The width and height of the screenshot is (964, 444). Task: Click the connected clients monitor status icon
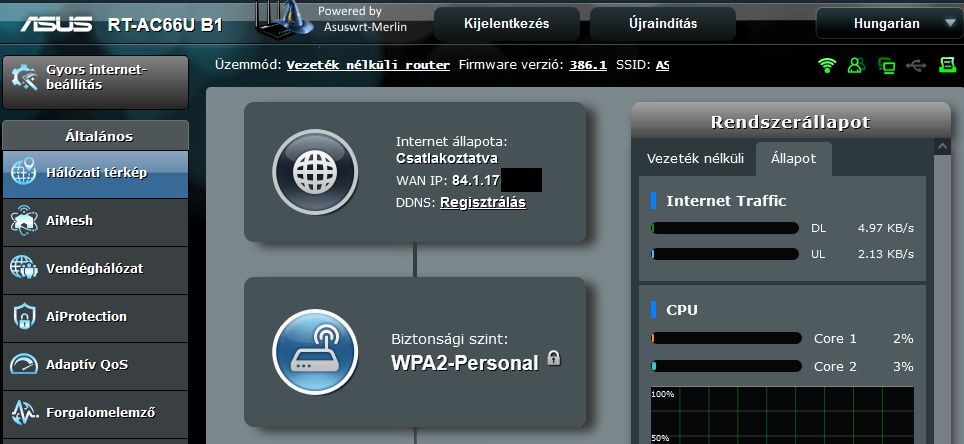pos(886,65)
